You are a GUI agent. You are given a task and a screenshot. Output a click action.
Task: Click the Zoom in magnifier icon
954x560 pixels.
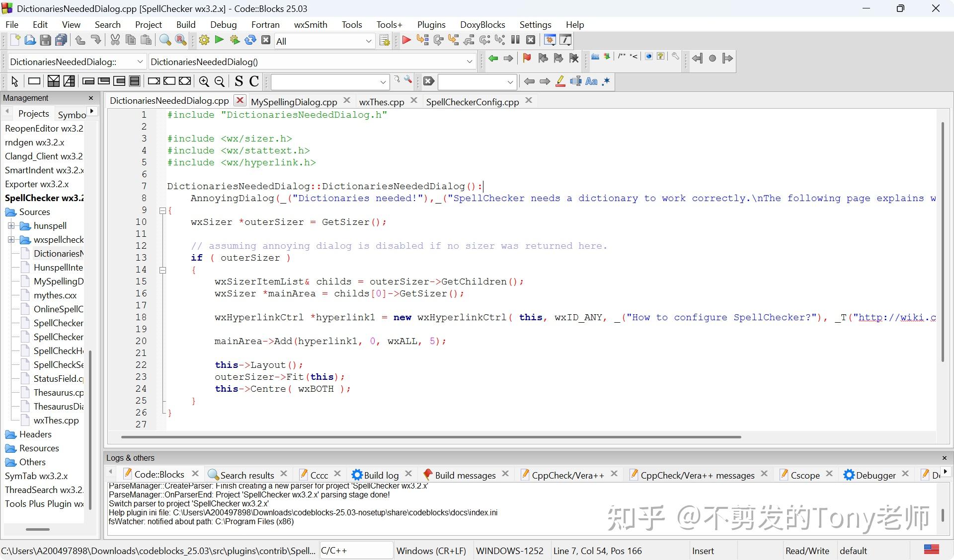(204, 81)
